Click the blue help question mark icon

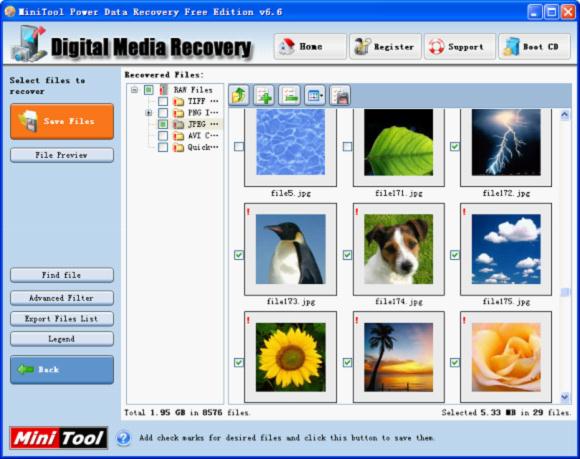click(x=124, y=438)
